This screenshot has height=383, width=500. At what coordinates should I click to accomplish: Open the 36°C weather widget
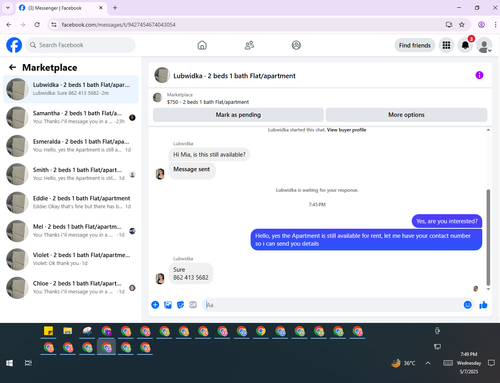point(403,363)
